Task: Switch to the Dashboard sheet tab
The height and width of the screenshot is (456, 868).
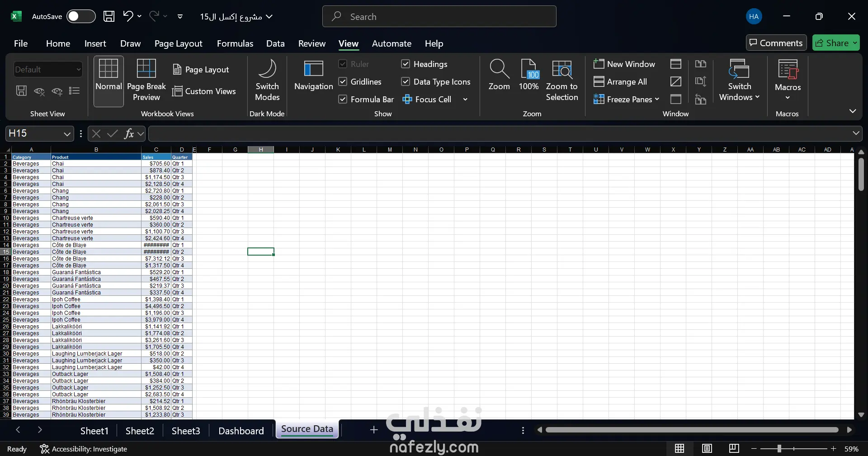Action: tap(241, 431)
